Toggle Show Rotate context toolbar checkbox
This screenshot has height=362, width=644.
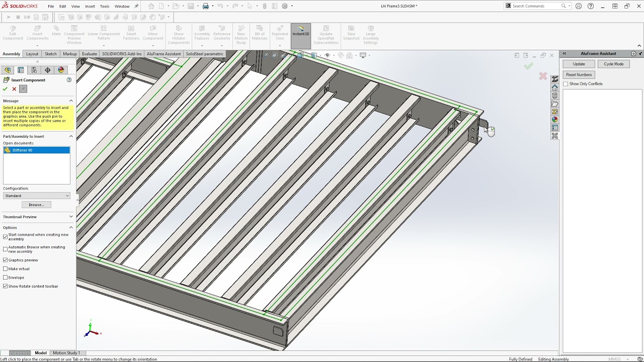(x=6, y=286)
